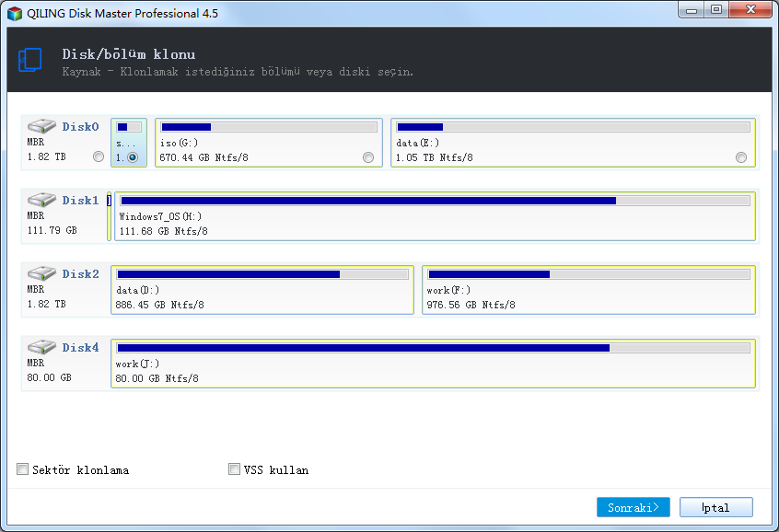This screenshot has height=532, width=779.
Task: Maximize the Disk Master window
Action: pos(715,9)
